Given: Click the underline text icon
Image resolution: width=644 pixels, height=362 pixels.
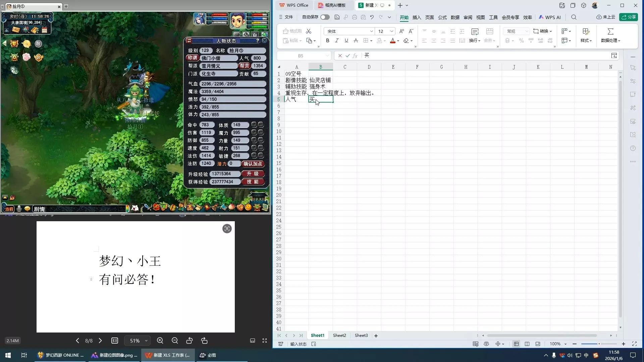Looking at the screenshot, I should point(346,41).
